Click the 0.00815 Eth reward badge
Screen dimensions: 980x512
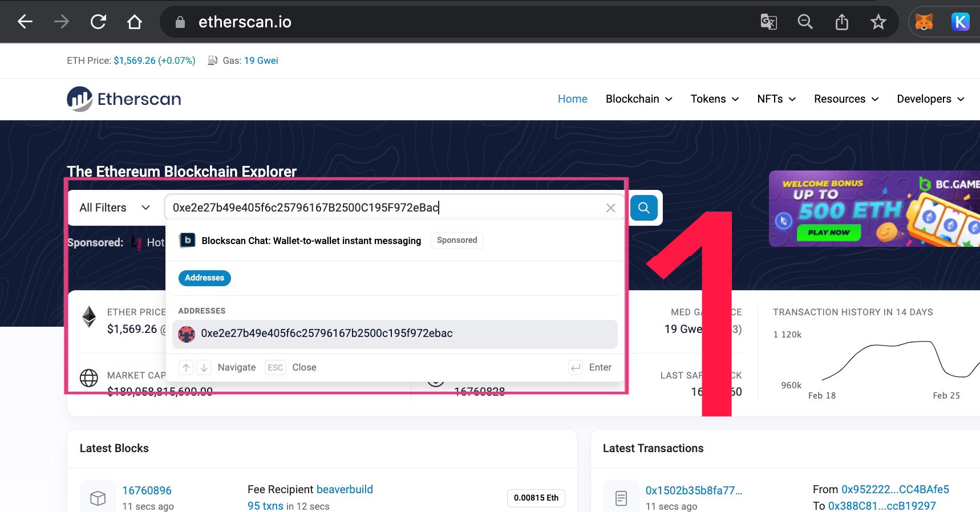pos(536,498)
